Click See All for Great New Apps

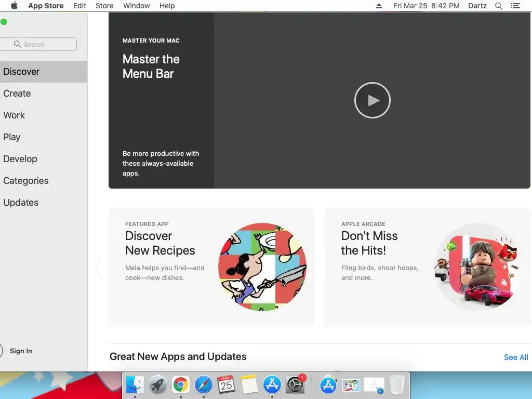click(516, 357)
